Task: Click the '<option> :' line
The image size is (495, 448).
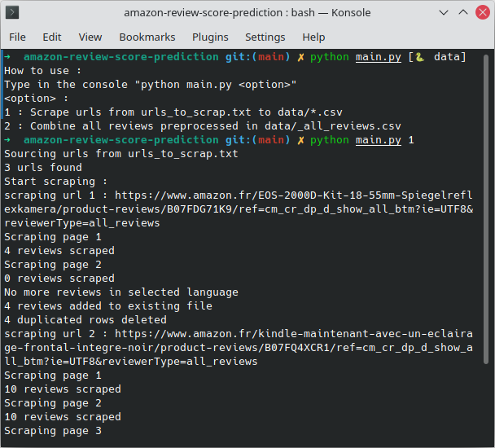Action: point(36,99)
